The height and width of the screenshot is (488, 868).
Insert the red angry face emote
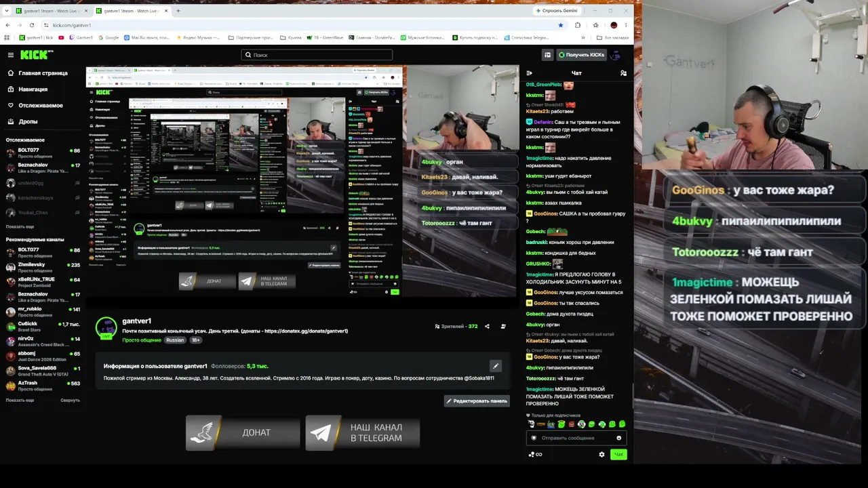(x=572, y=424)
